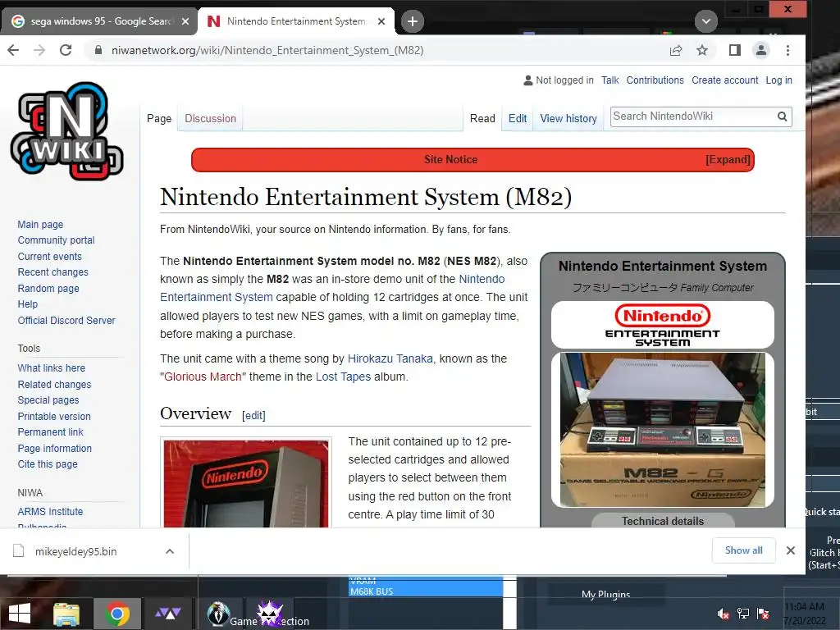Go to Main page in sidebar
The image size is (840, 630).
(40, 225)
